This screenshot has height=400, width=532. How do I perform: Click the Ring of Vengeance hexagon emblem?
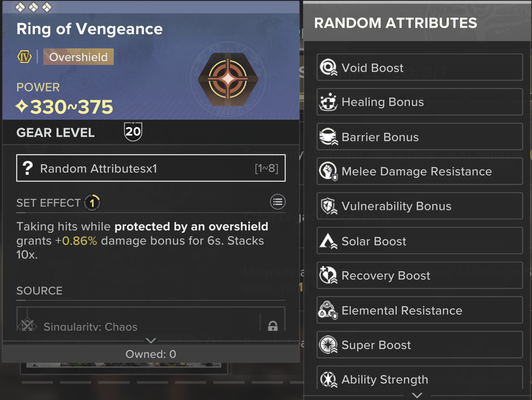click(x=228, y=79)
